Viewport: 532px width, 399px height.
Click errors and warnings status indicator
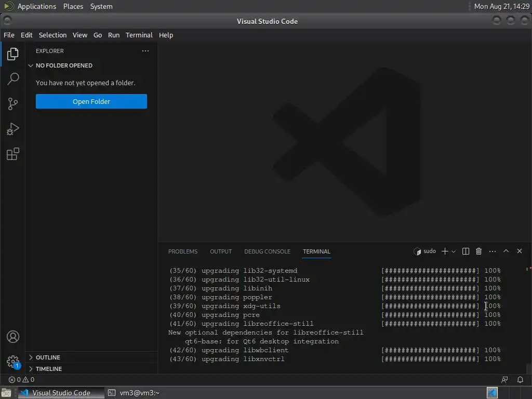pyautogui.click(x=21, y=380)
